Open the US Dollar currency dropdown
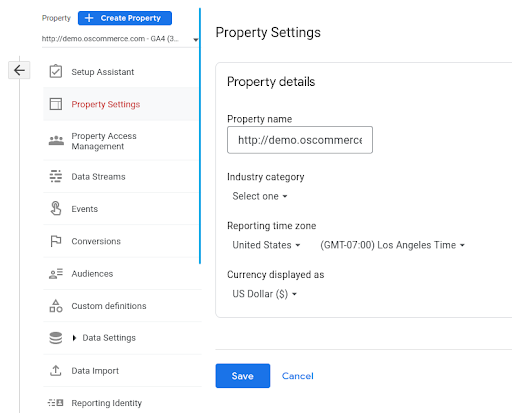 [x=265, y=294]
